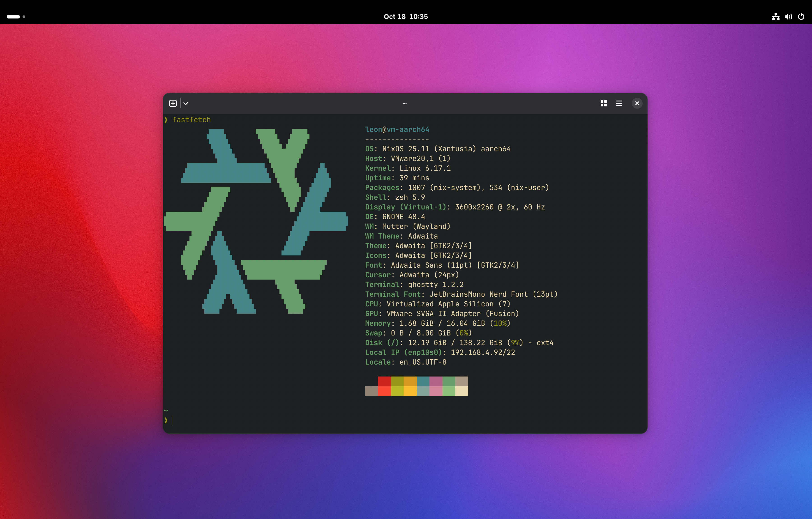
Task: Click the volume speaker icon
Action: coord(788,16)
